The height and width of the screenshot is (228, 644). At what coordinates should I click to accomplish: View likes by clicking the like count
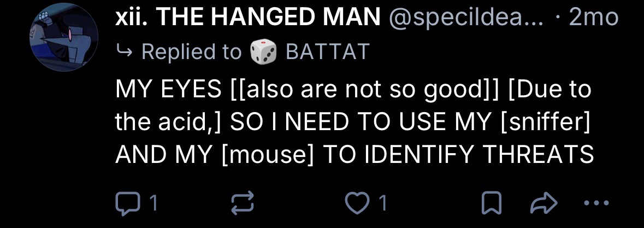383,204
